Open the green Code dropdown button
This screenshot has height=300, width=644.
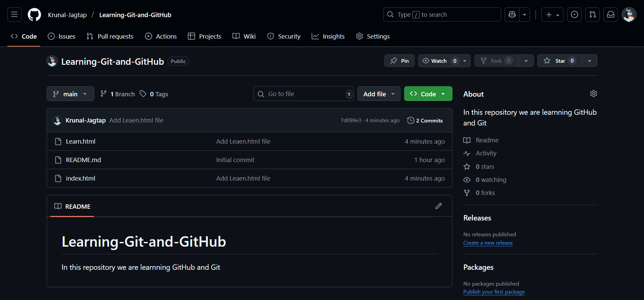point(428,94)
